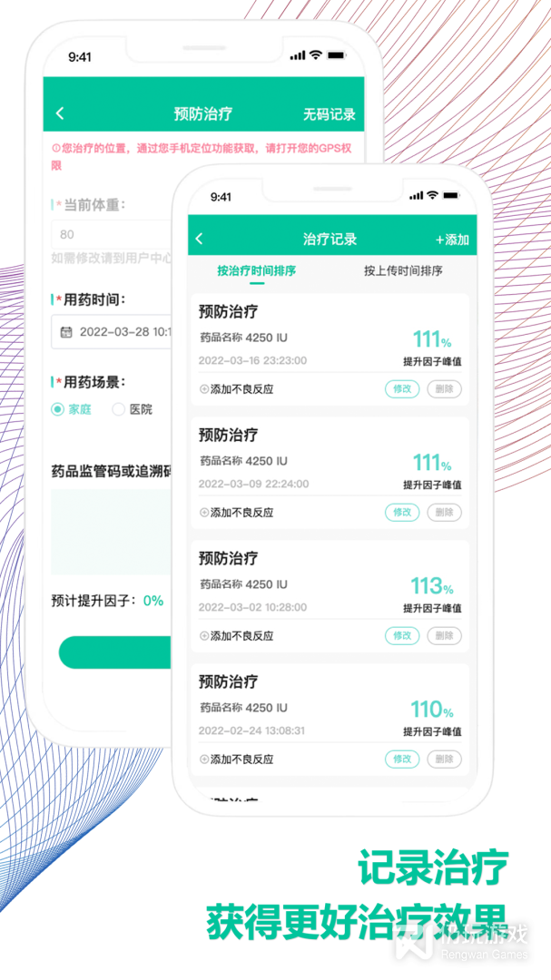Screen dimensions: 551x980
Task: Select the 医院 radio option
Action: click(118, 409)
